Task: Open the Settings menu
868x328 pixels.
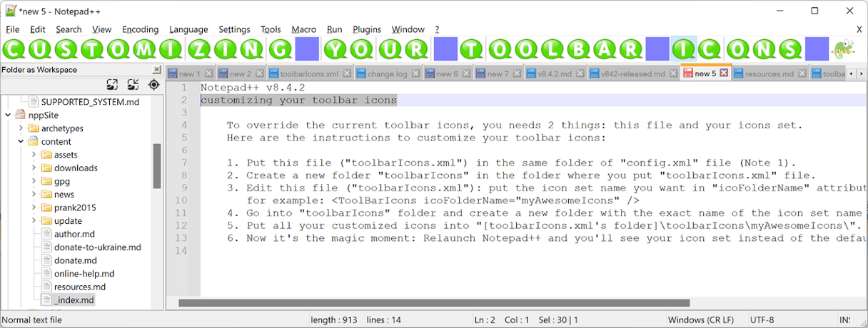Action: click(x=234, y=29)
